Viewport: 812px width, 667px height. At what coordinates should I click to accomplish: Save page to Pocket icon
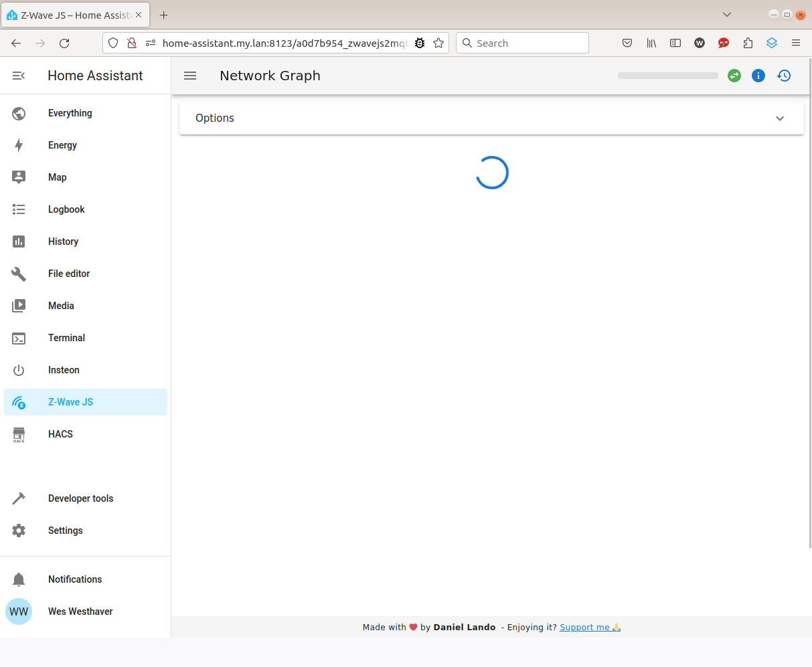click(627, 43)
